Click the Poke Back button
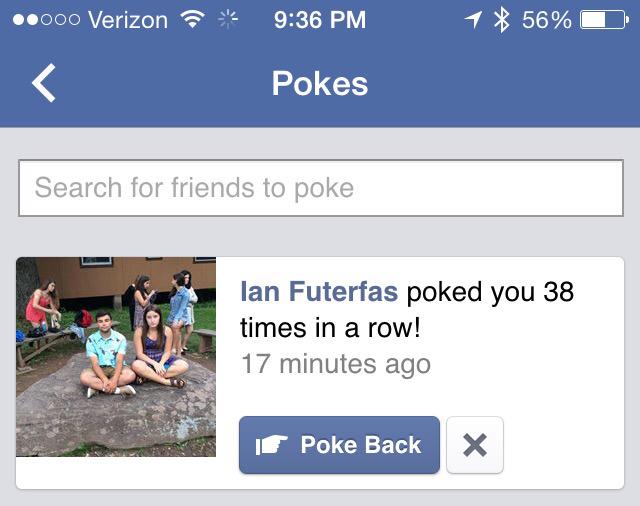 click(x=339, y=445)
